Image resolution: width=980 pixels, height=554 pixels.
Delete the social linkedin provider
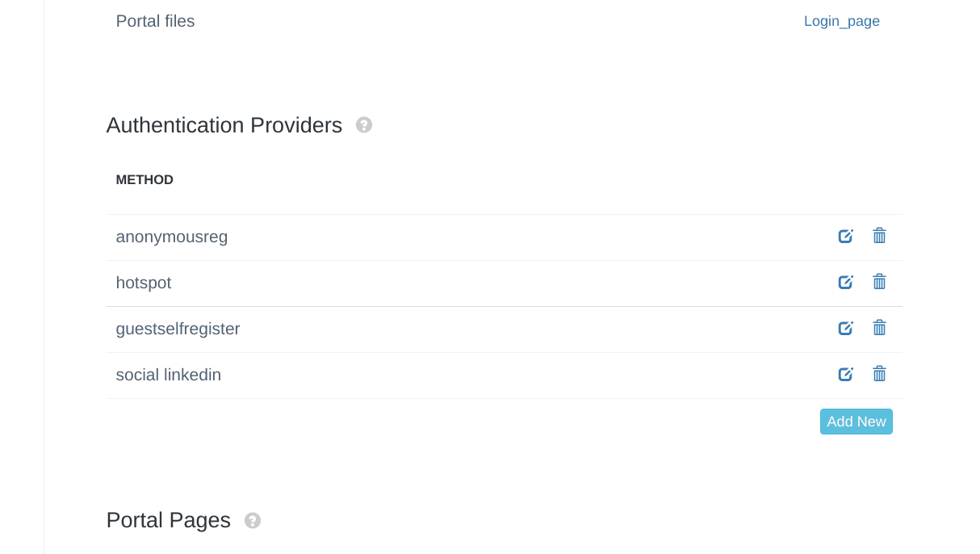[879, 374]
